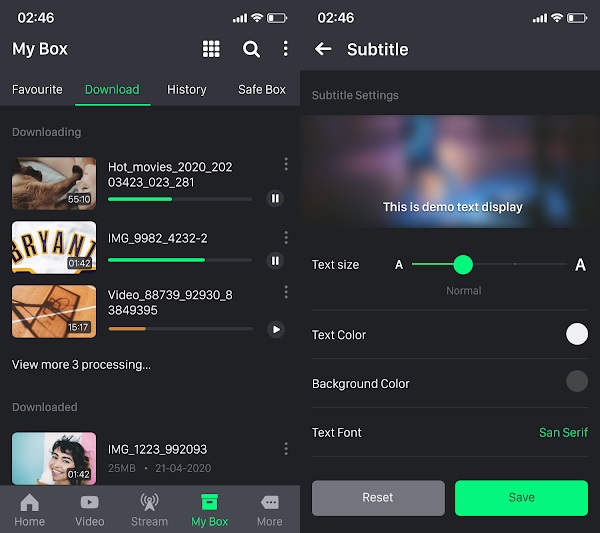Image resolution: width=600 pixels, height=533 pixels.
Task: Open the Safe Box tab
Action: [x=262, y=90]
